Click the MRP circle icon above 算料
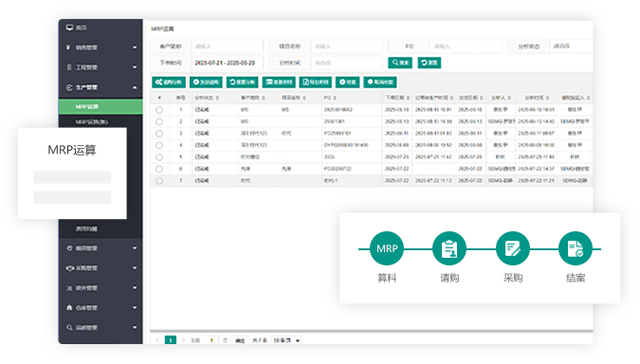The height and width of the screenshot is (364, 640). pos(387,248)
